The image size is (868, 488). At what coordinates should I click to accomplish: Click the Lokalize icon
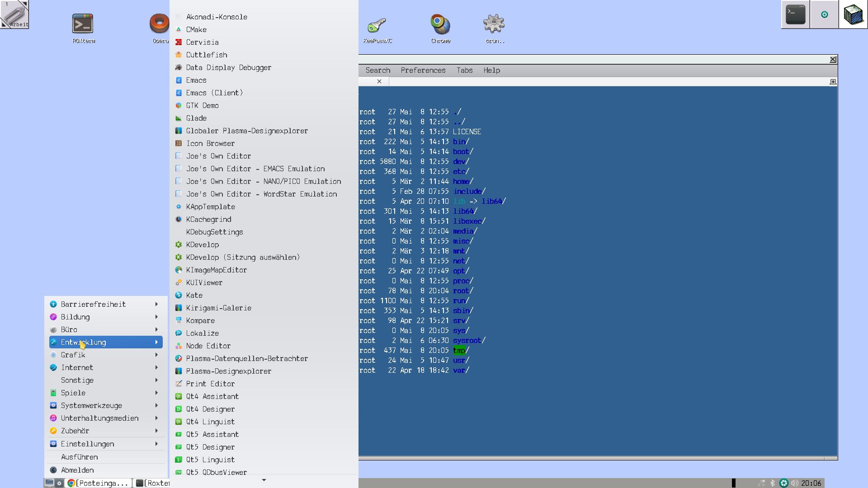(x=179, y=333)
